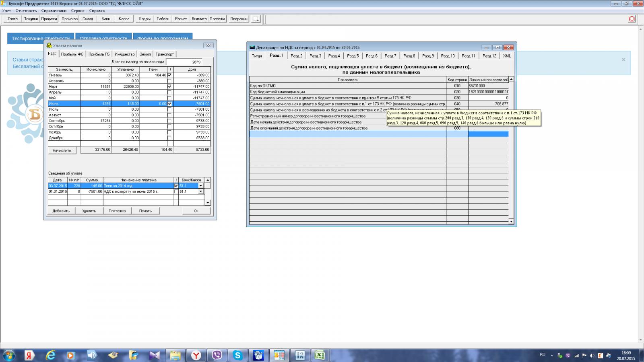Click the red lifebuoy help icon
644x362 pixels.
[632, 19]
